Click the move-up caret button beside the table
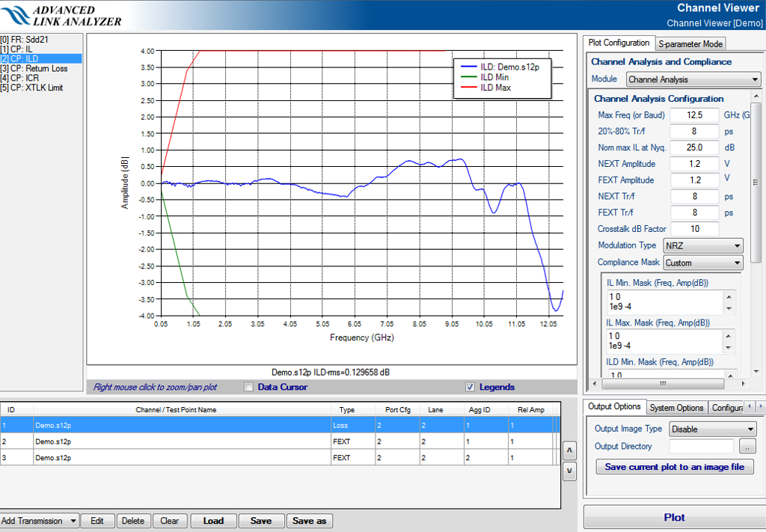 point(569,450)
